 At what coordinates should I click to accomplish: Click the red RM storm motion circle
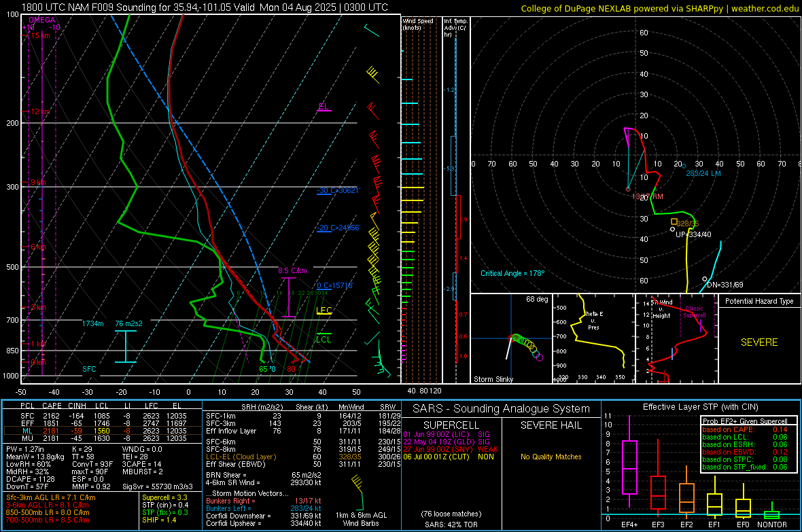[x=628, y=190]
